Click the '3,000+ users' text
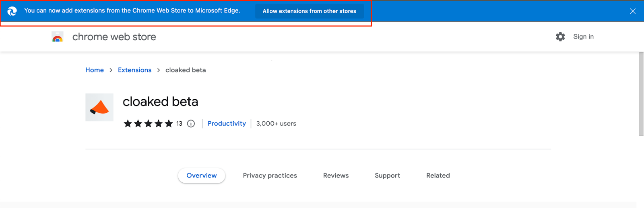The image size is (644, 208). [276, 123]
